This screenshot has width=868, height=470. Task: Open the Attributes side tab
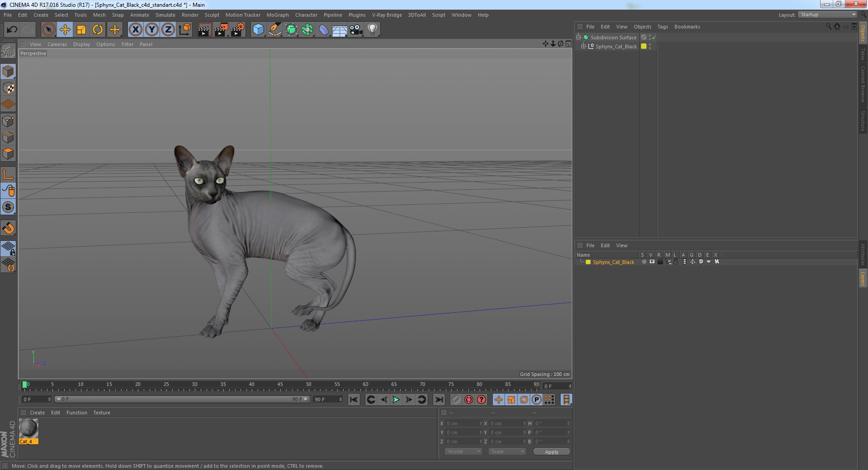click(x=863, y=254)
